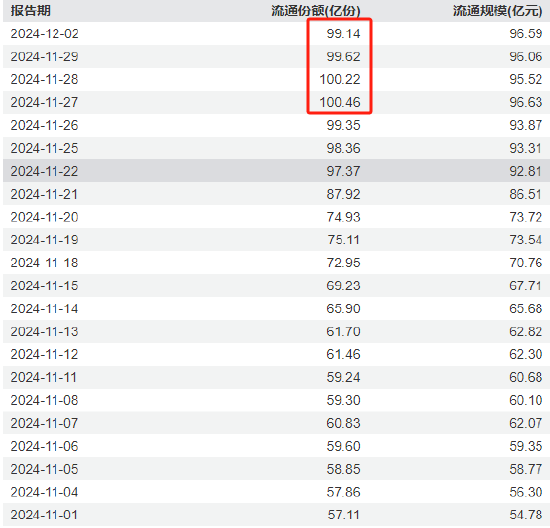Click scale value 93.31
550x528 pixels.
(525, 148)
